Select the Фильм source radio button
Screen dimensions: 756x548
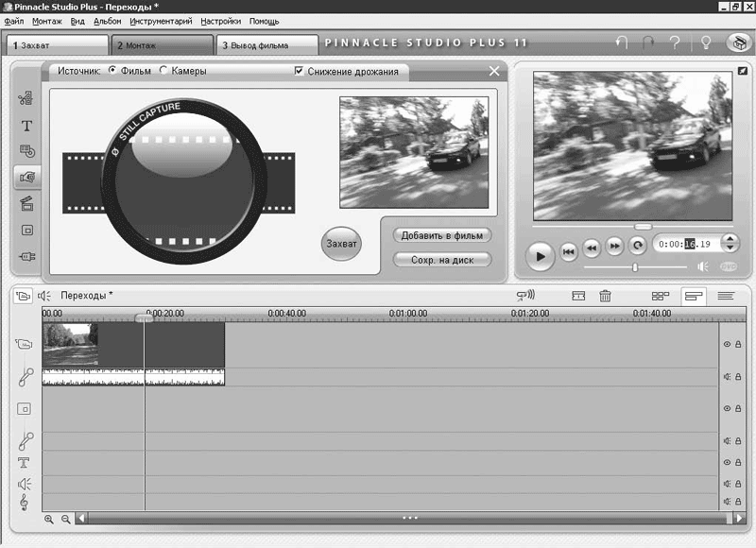pyautogui.click(x=113, y=71)
